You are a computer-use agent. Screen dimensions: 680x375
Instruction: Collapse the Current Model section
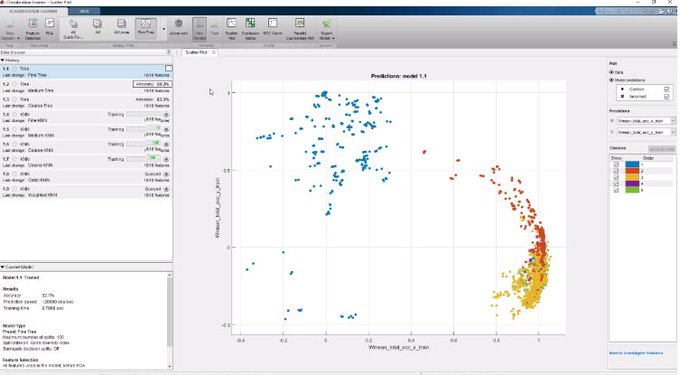tap(3, 267)
